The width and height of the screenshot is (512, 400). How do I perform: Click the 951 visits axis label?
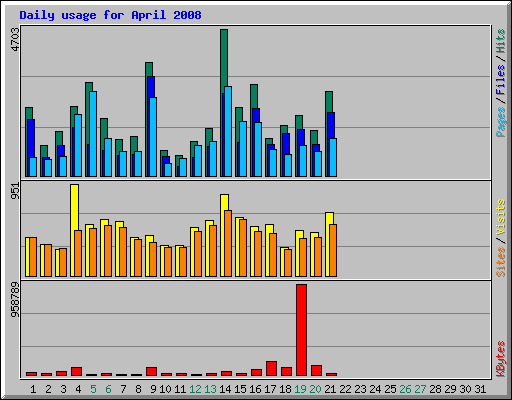(15, 191)
